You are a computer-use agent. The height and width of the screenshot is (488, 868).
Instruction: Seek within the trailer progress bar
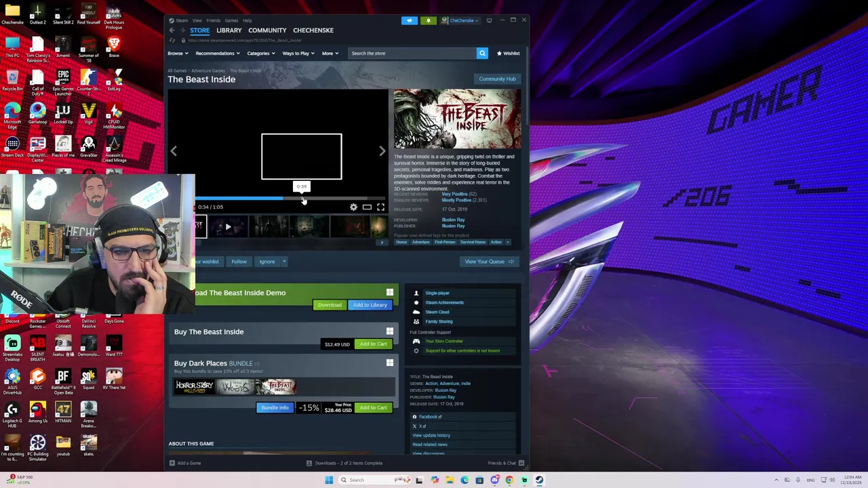click(x=291, y=199)
